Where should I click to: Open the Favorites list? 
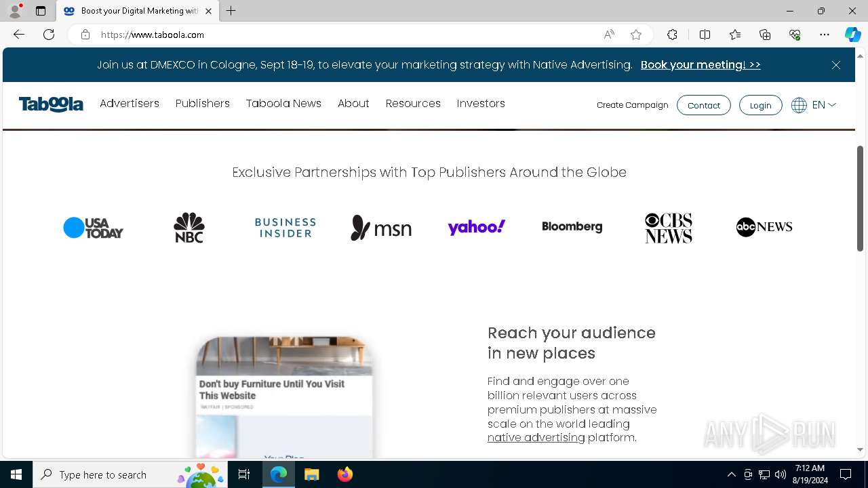tap(735, 35)
